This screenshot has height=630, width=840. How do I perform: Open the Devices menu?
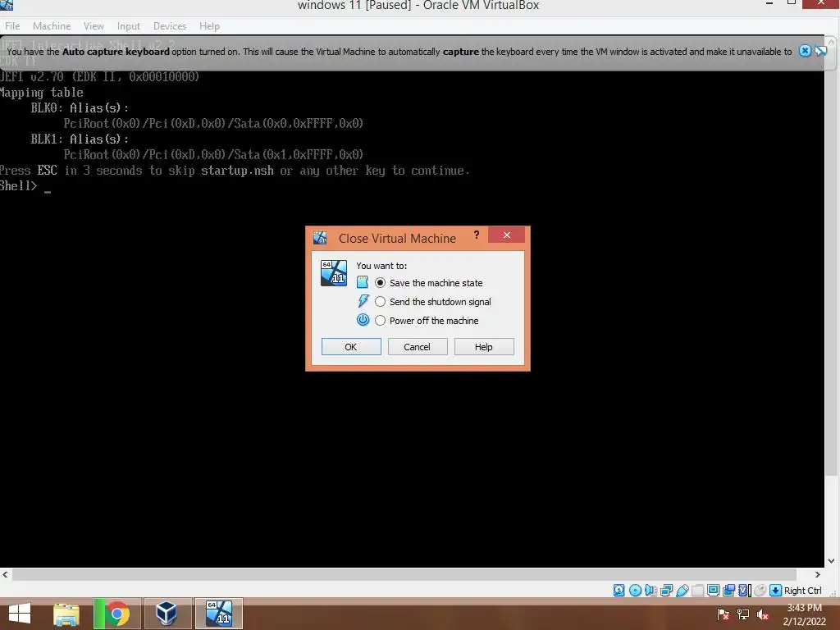(170, 25)
